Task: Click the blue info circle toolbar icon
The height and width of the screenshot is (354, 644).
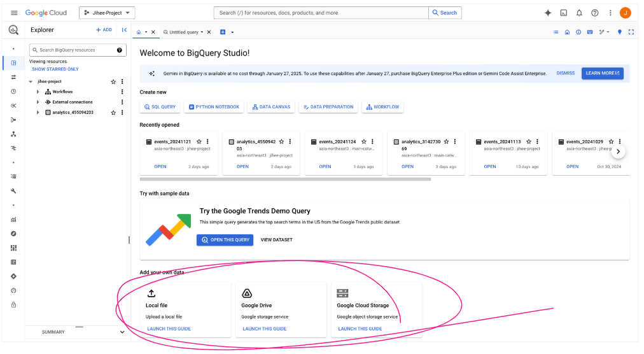Action: pyautogui.click(x=578, y=32)
